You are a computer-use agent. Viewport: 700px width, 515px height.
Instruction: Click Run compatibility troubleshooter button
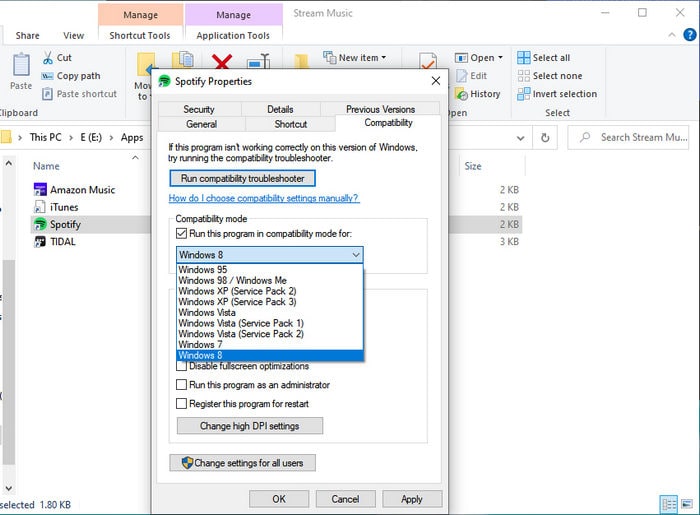[242, 179]
